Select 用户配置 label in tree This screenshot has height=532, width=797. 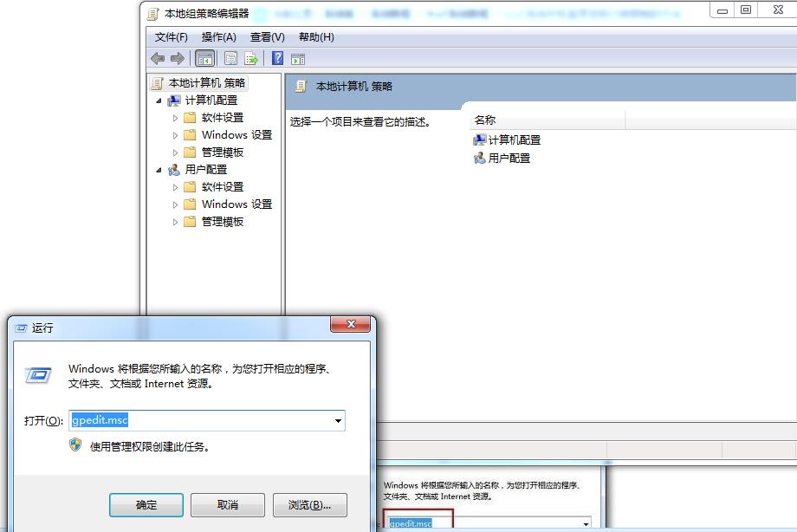coord(206,169)
